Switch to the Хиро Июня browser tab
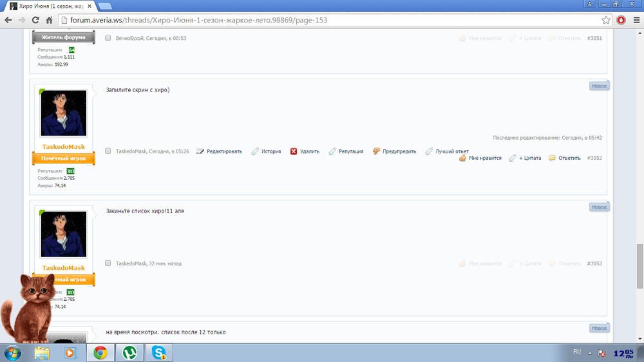 click(x=48, y=5)
